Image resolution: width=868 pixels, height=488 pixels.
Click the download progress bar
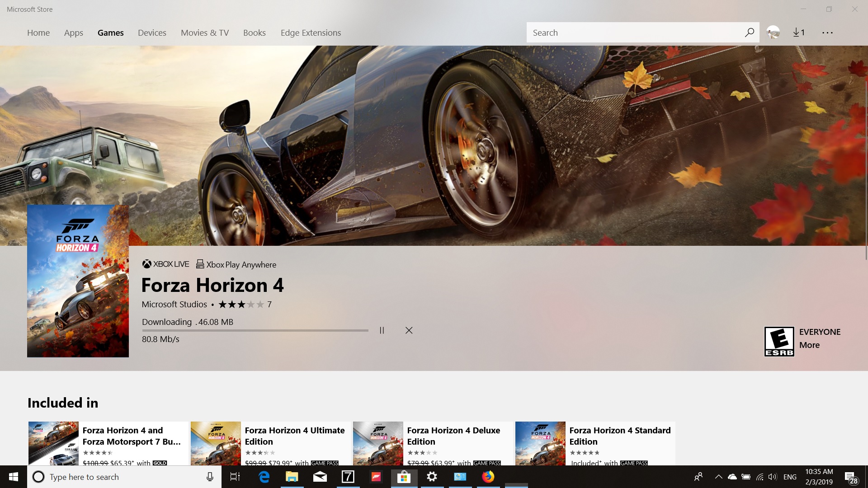coord(255,330)
